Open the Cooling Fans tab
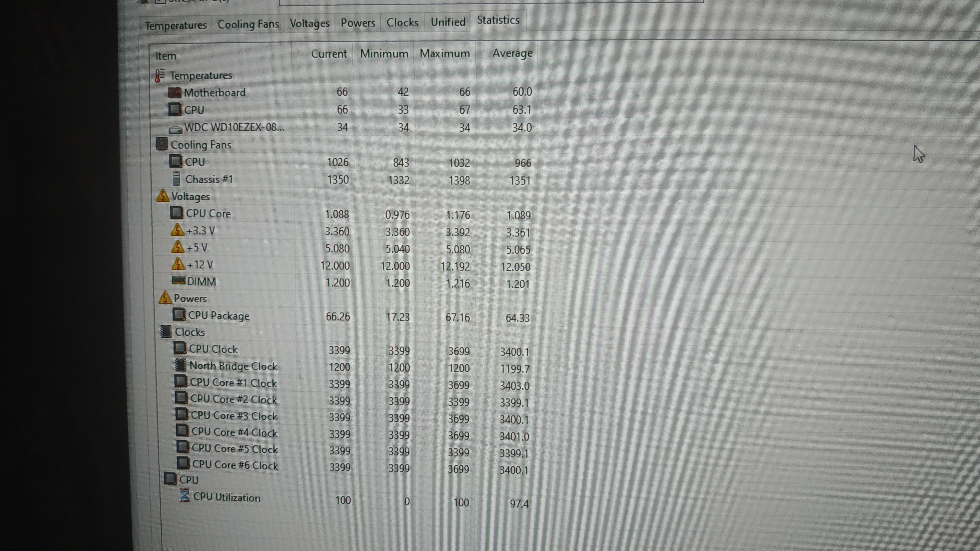 point(248,24)
